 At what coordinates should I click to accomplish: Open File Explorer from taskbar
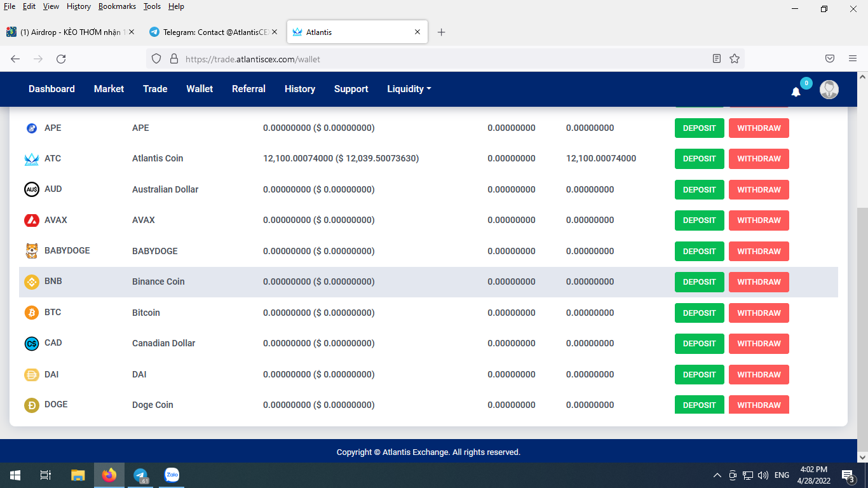pos(78,475)
